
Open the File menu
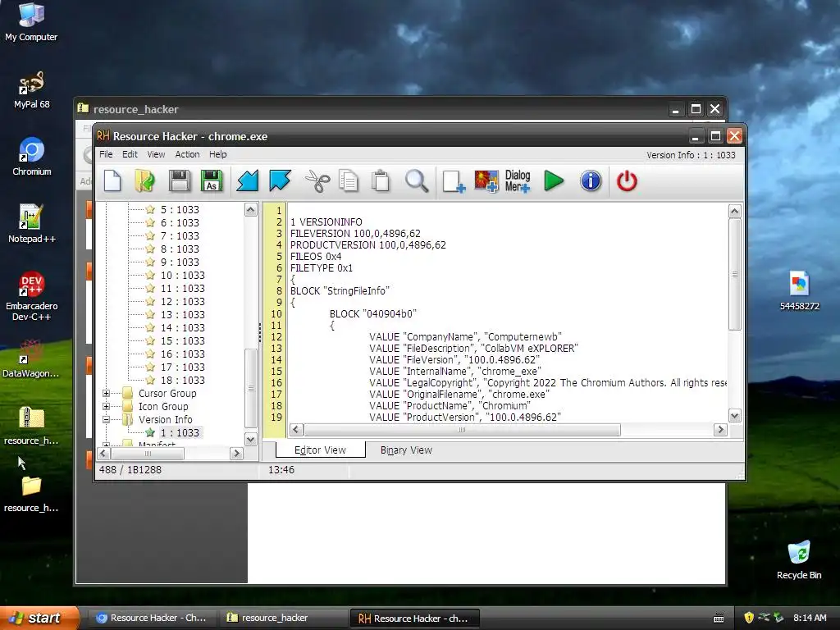coord(106,154)
